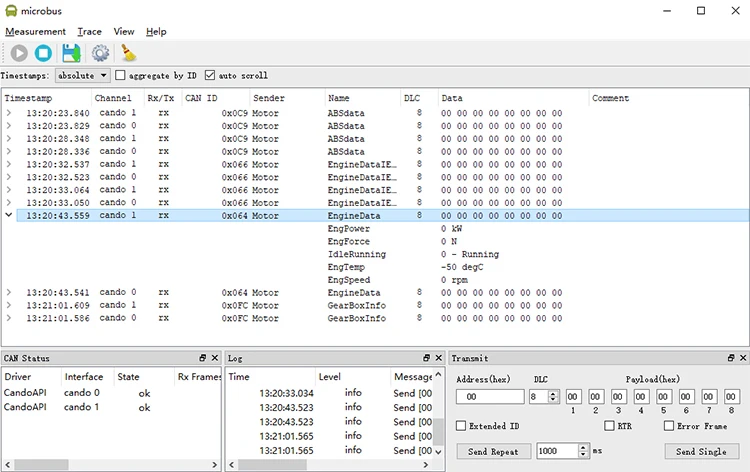Expand the 13:21:01.609 GearBoxInfo row
The height and width of the screenshot is (472, 750).
(9, 305)
